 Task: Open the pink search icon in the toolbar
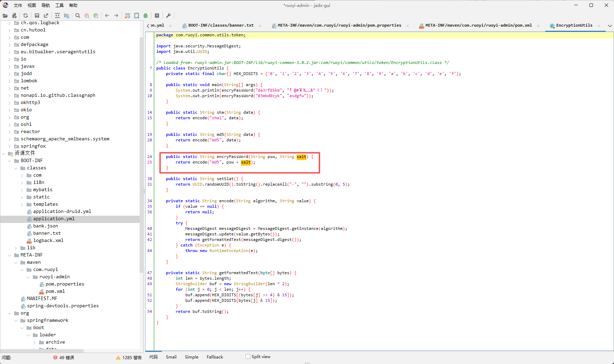pyautogui.click(x=87, y=16)
